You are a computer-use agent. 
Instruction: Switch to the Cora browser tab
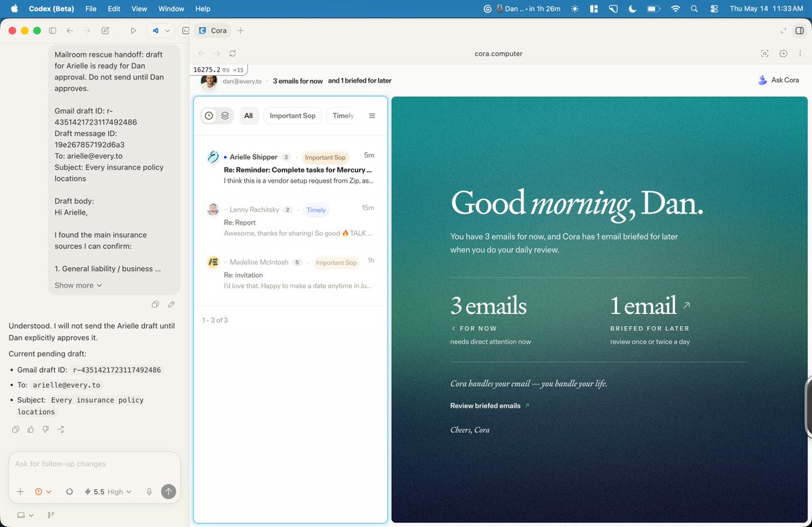[212, 30]
